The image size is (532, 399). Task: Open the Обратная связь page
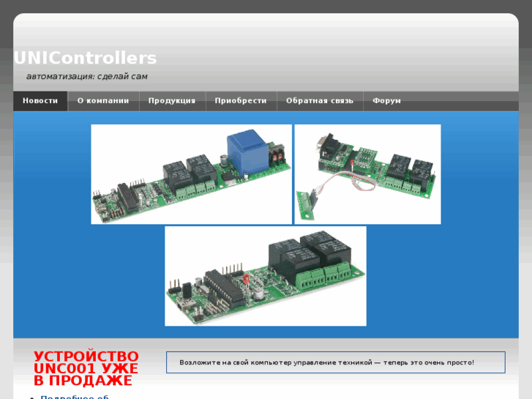pos(320,101)
